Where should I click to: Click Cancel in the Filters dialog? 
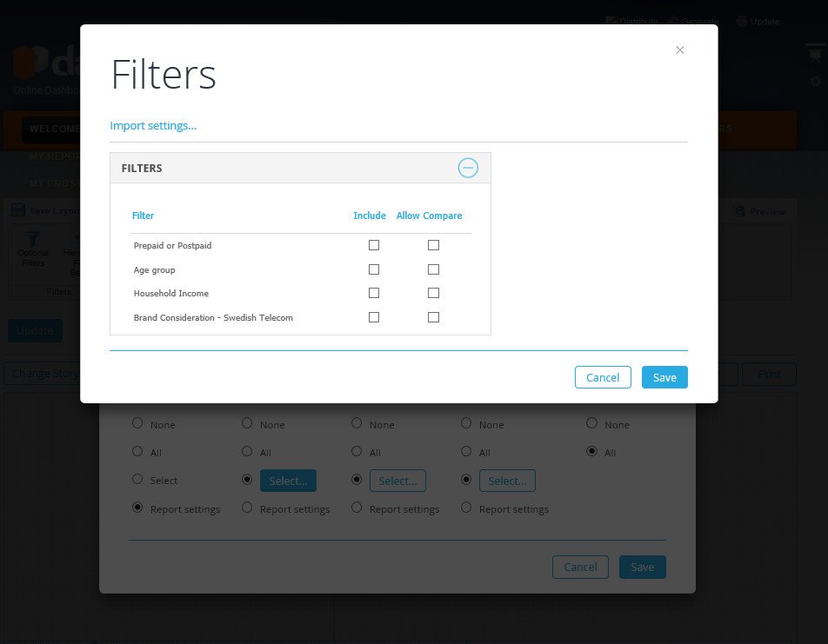[603, 377]
